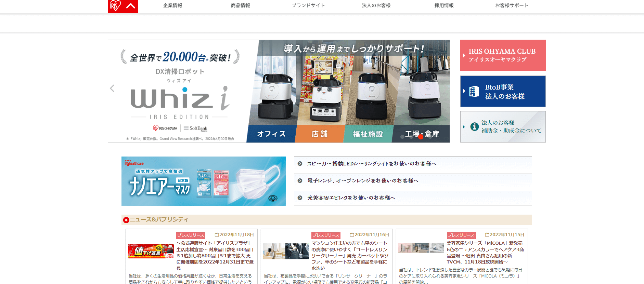Click the building icon in BtoB事業 banner
This screenshot has width=644, height=284.
[x=474, y=91]
